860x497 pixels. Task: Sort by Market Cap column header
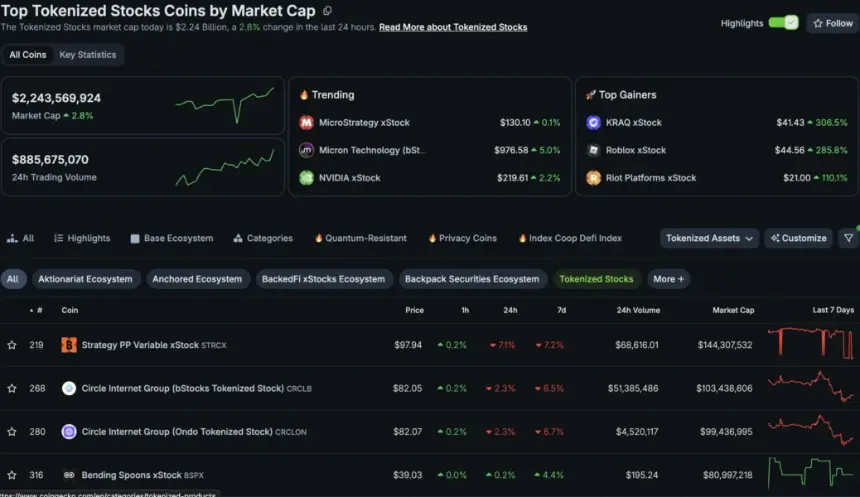pyautogui.click(x=733, y=310)
